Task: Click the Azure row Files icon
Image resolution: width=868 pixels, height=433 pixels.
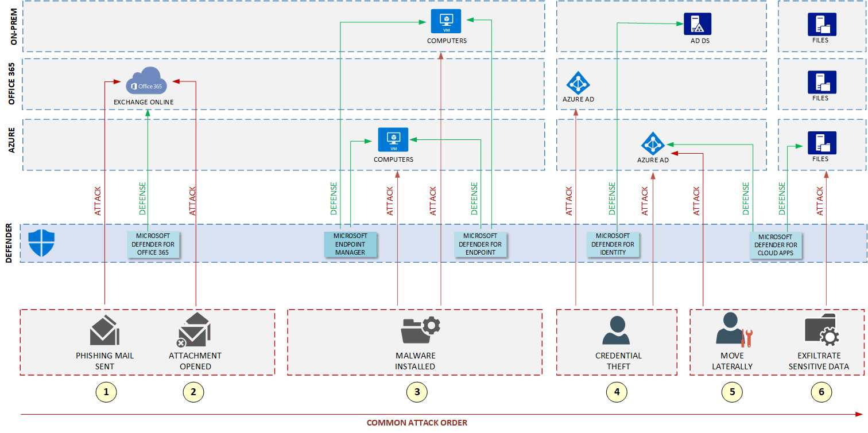Action: pos(821,143)
